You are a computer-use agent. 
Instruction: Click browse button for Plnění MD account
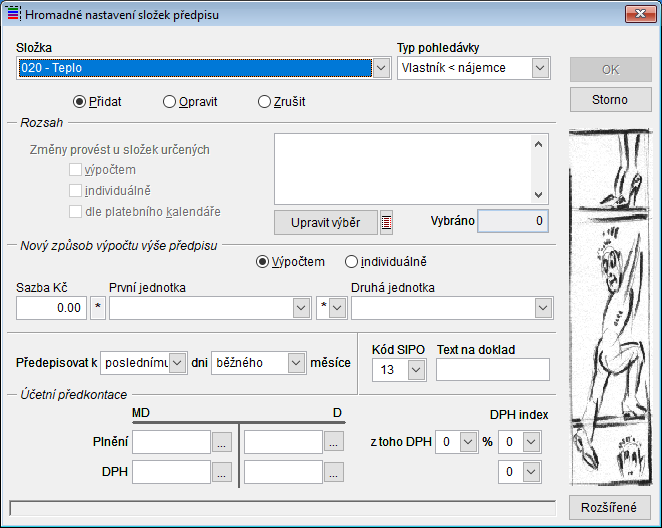pyautogui.click(x=222, y=442)
